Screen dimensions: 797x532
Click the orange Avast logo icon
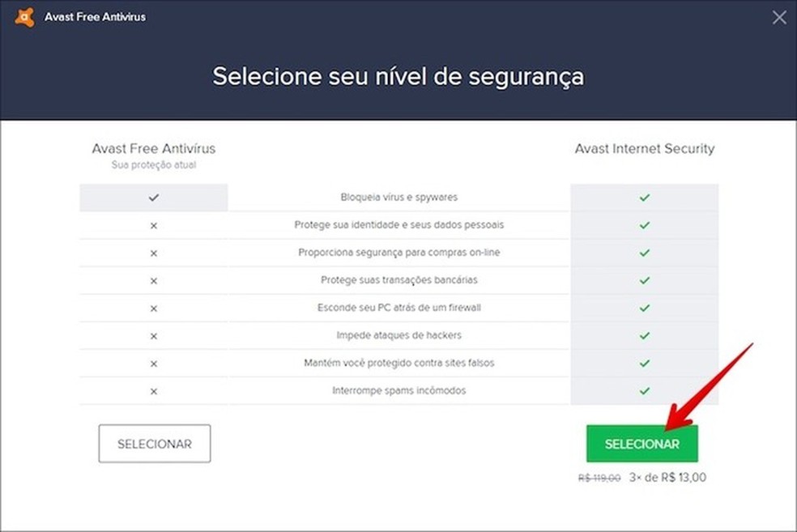pos(23,16)
